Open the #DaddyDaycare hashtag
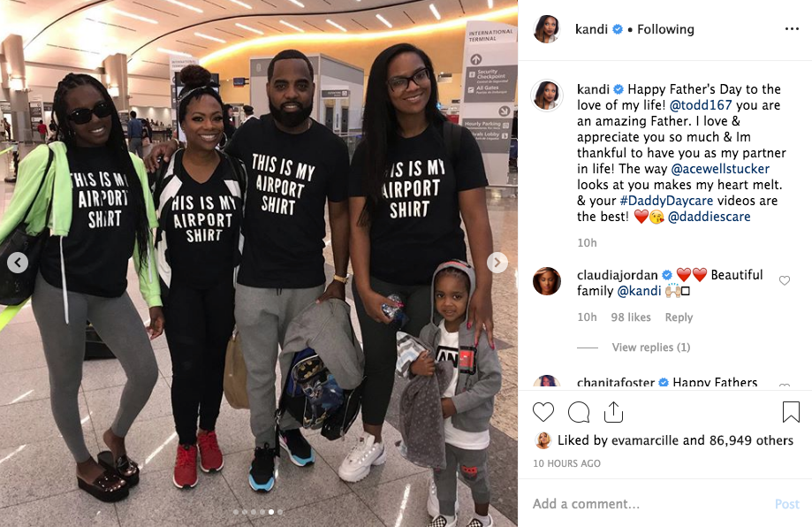This screenshot has width=812, height=527. (666, 201)
